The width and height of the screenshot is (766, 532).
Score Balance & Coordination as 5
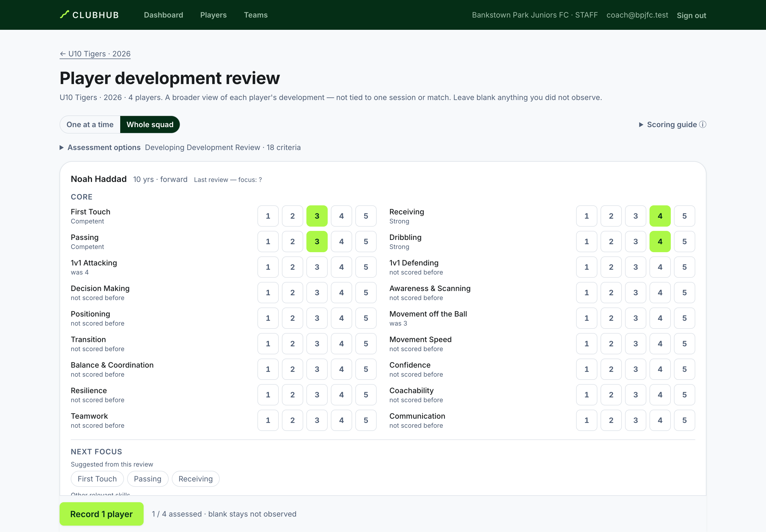pos(366,369)
